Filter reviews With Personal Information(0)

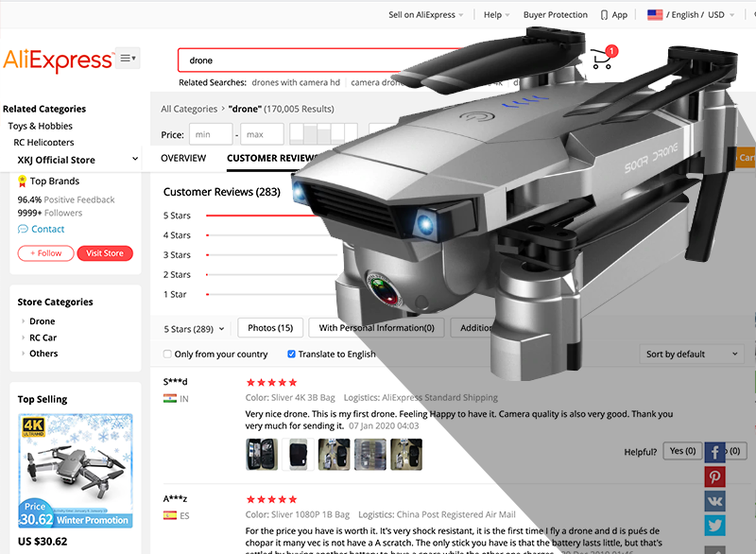click(x=376, y=328)
